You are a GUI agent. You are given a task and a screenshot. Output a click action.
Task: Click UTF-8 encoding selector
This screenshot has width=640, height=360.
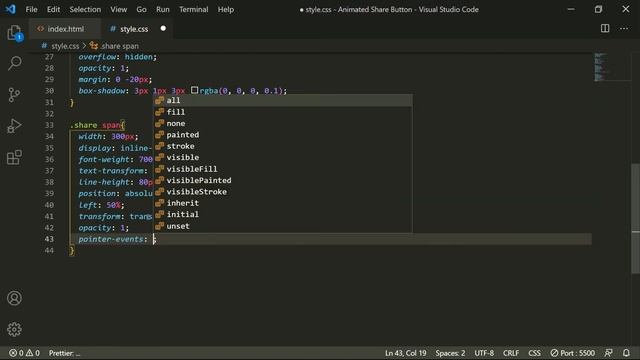[x=484, y=353]
